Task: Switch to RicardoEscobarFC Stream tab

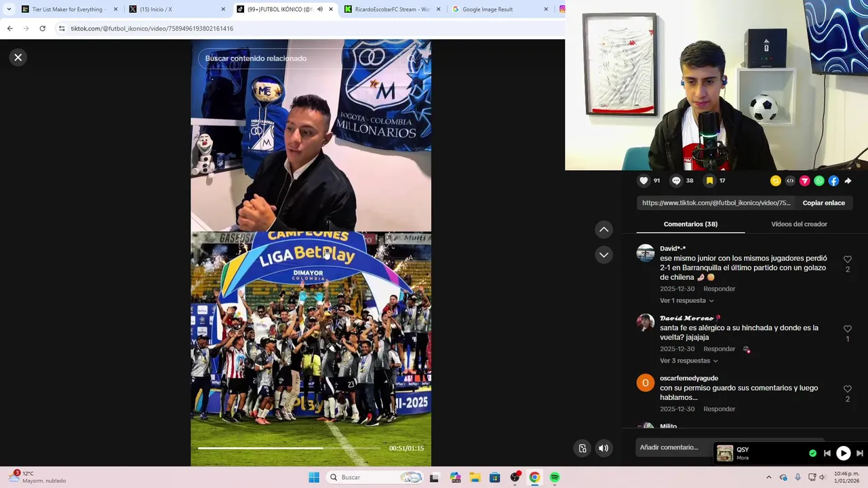Action: (x=392, y=9)
